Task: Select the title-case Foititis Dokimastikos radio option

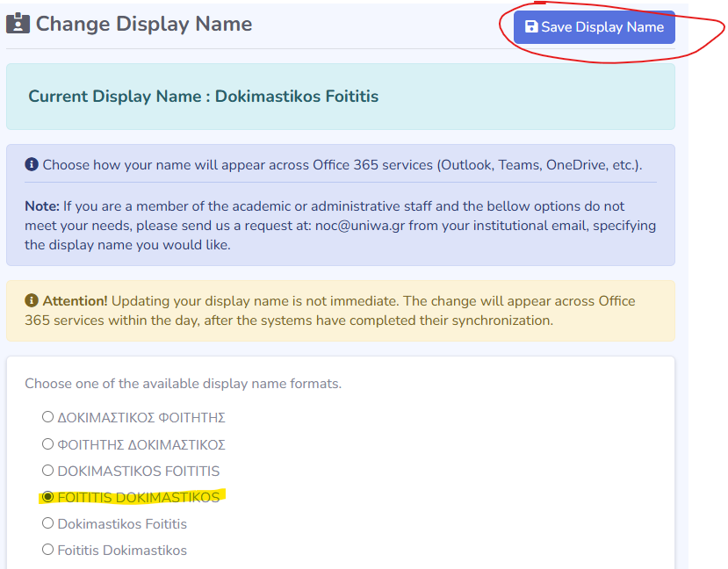Action: 48,551
